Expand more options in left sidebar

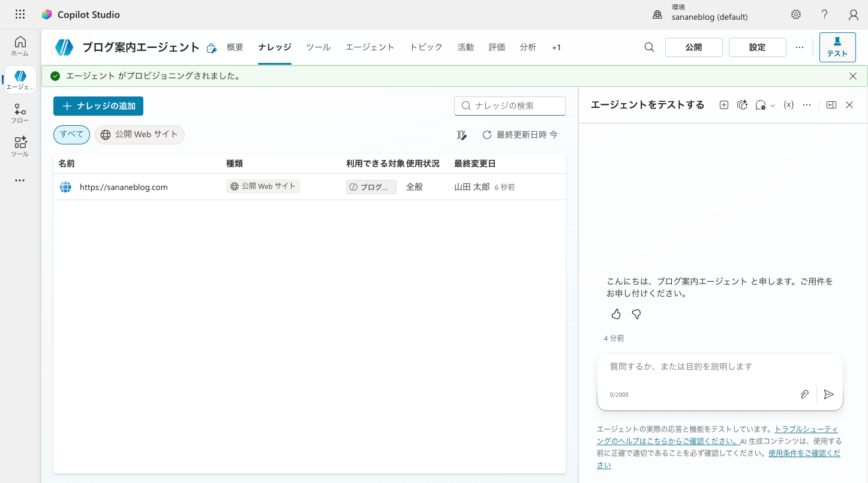tap(20, 180)
